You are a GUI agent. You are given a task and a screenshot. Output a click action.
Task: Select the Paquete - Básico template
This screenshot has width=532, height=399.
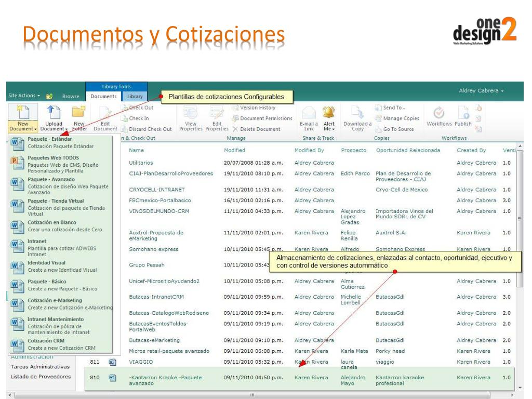click(x=61, y=285)
